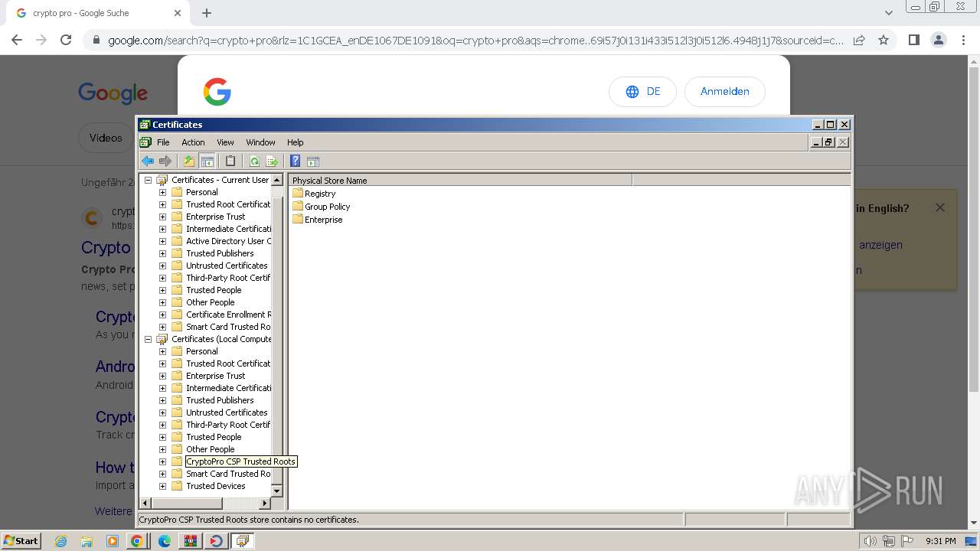980x551 pixels.
Task: Open the Window menu
Action: pos(260,142)
